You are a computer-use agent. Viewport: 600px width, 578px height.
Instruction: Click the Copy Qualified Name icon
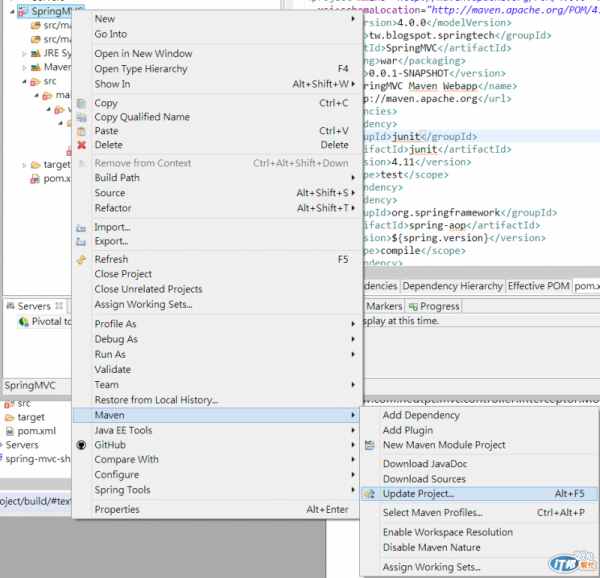(x=81, y=117)
